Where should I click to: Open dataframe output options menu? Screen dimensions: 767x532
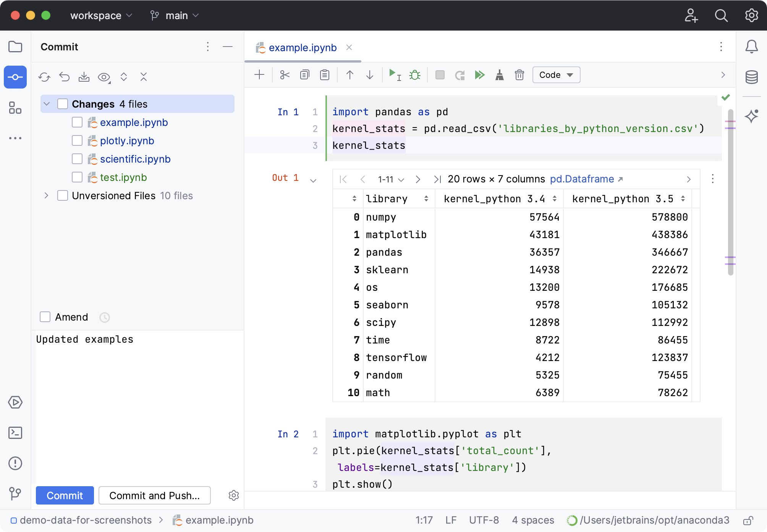click(x=713, y=179)
